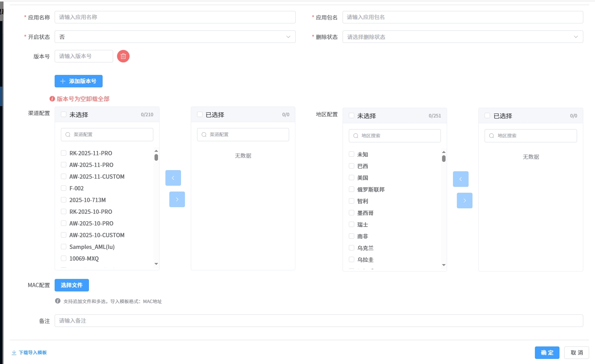Click channel transfer right arrow button
The height and width of the screenshot is (364, 595).
(x=177, y=199)
